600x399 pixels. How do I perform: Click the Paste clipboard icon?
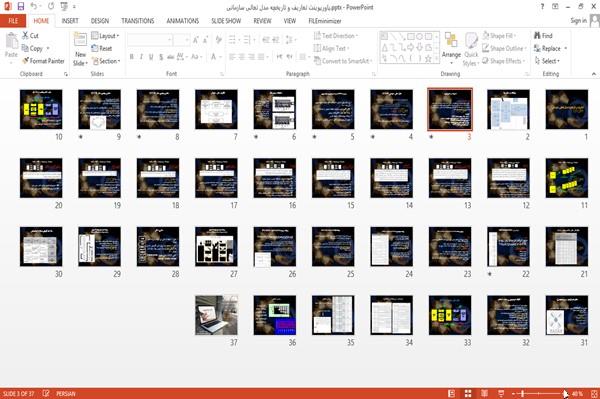11,41
